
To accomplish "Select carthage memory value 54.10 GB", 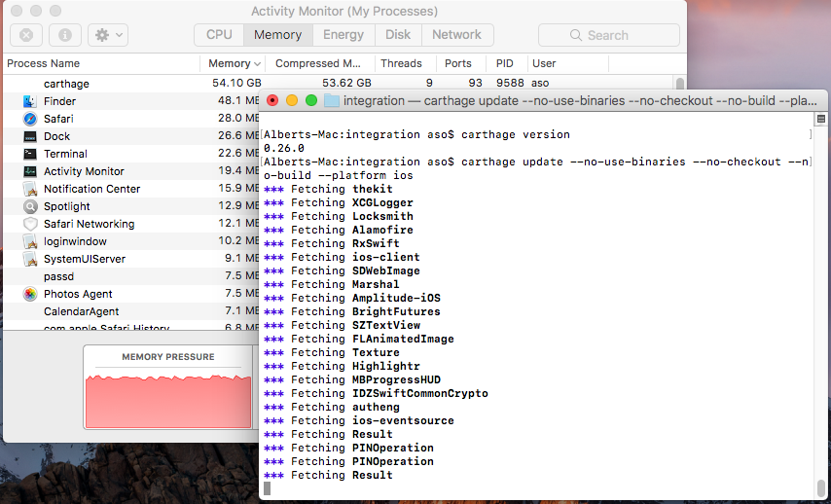I will (236, 84).
